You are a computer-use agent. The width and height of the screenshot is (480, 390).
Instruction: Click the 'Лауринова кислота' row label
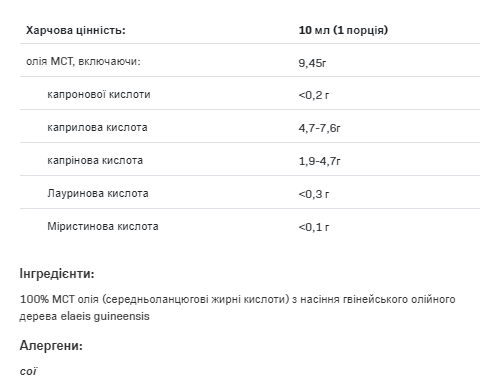(x=98, y=194)
